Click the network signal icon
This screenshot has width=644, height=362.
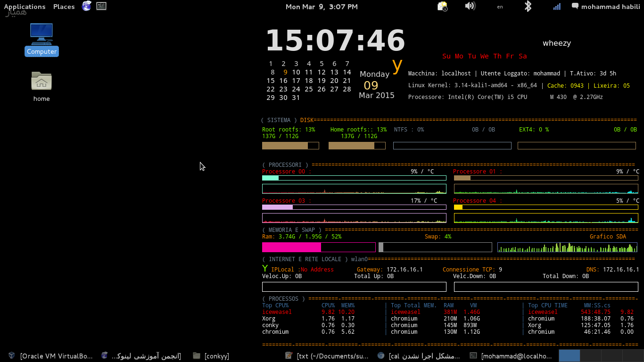point(557,7)
